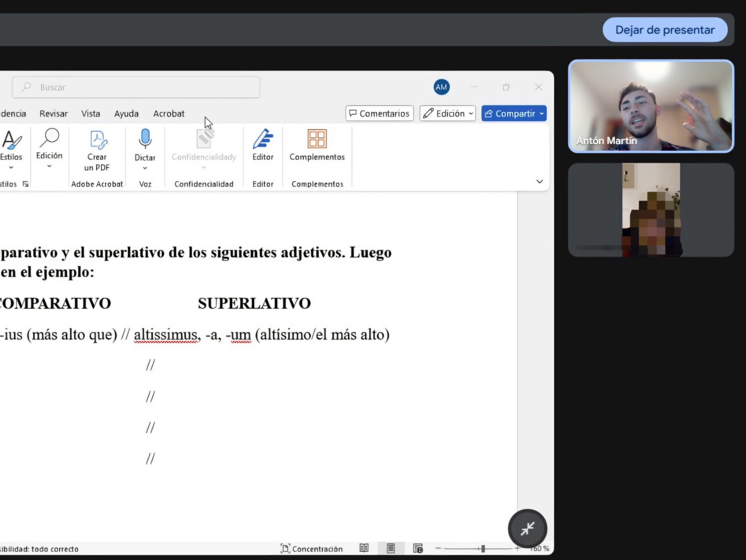Click the Edición magnifier icon
The height and width of the screenshot is (560, 746).
tap(49, 138)
